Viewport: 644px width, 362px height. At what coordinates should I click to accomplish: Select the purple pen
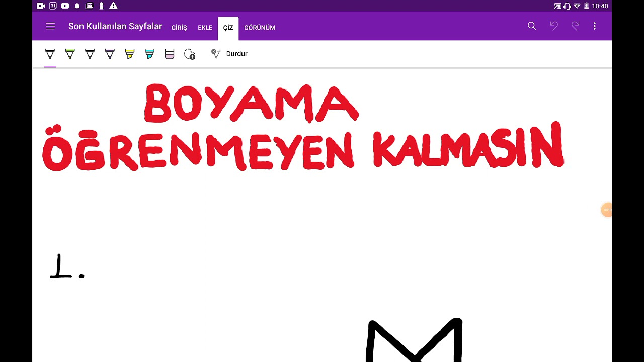(110, 54)
